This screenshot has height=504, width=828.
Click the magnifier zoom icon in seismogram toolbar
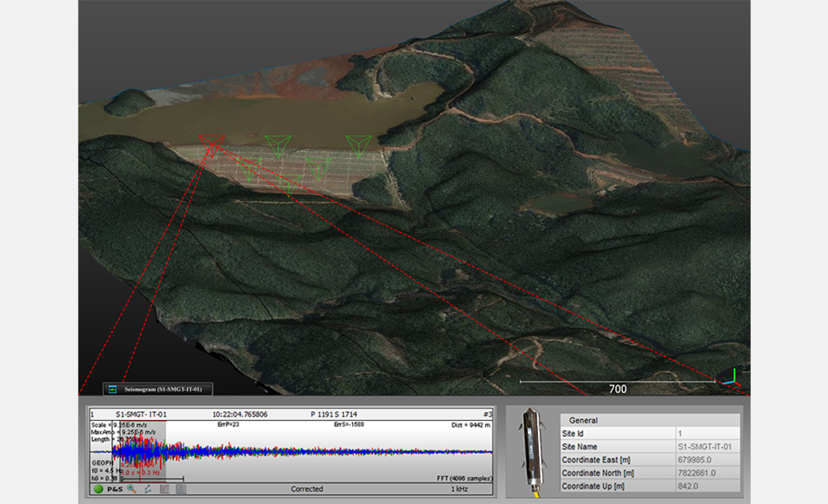pos(132,489)
